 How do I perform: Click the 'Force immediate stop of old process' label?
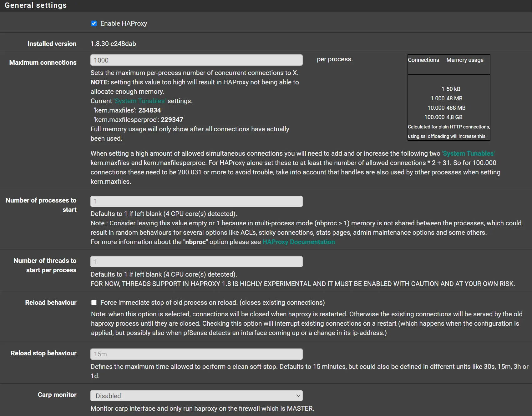[x=212, y=303]
